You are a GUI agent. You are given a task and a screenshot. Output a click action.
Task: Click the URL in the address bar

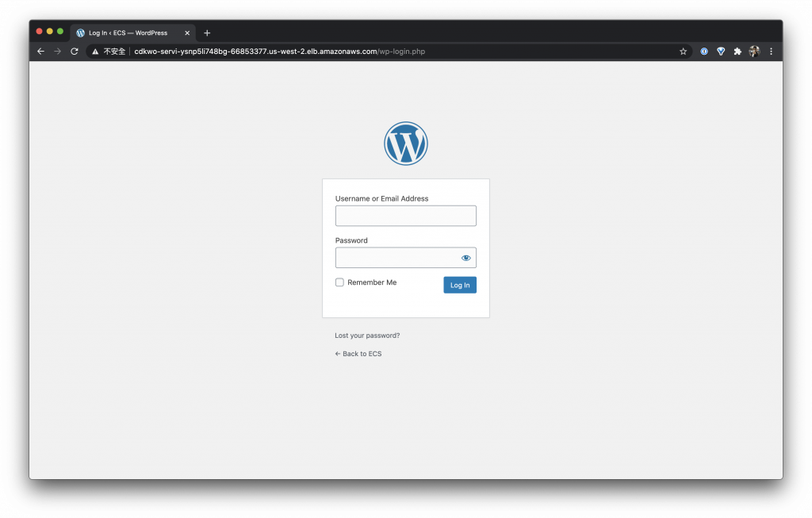(280, 52)
